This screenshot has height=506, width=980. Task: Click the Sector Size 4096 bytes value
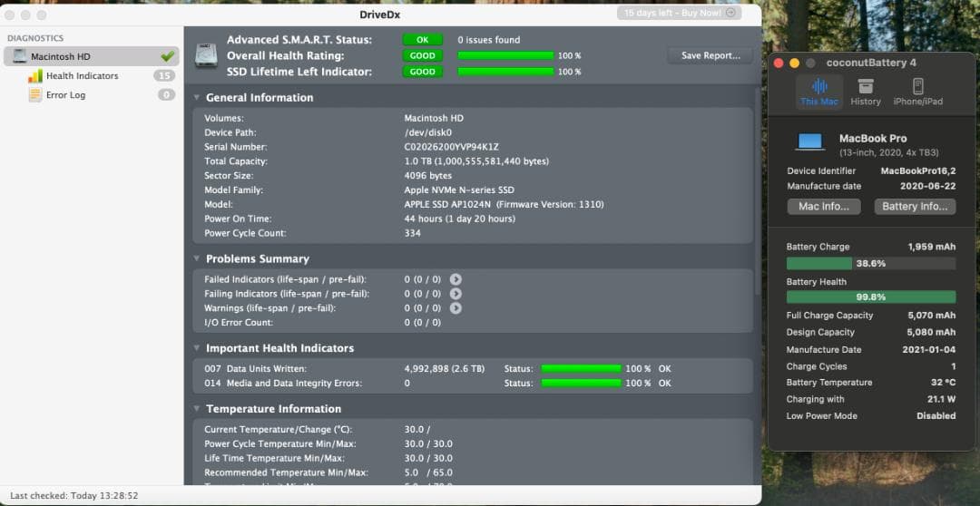click(428, 176)
